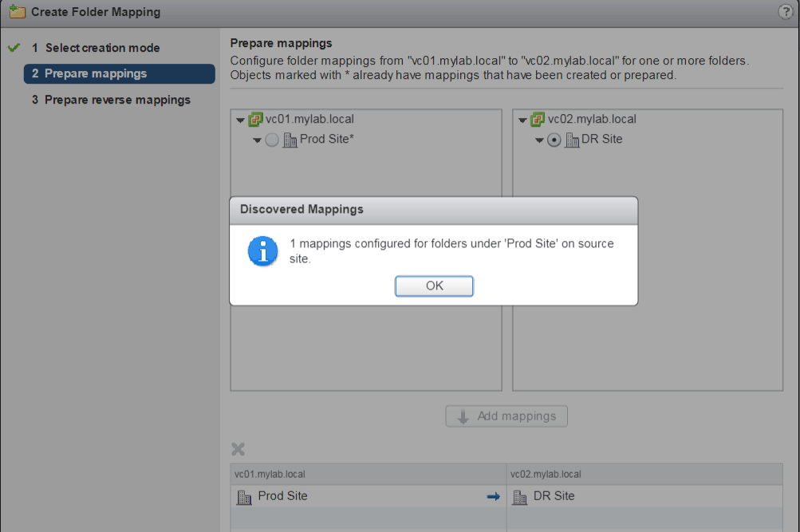Collapse the vc02.mylab.local tree node

[x=523, y=120]
